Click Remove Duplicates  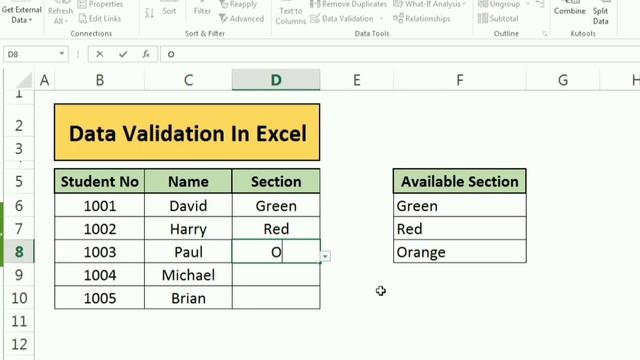(348, 4)
